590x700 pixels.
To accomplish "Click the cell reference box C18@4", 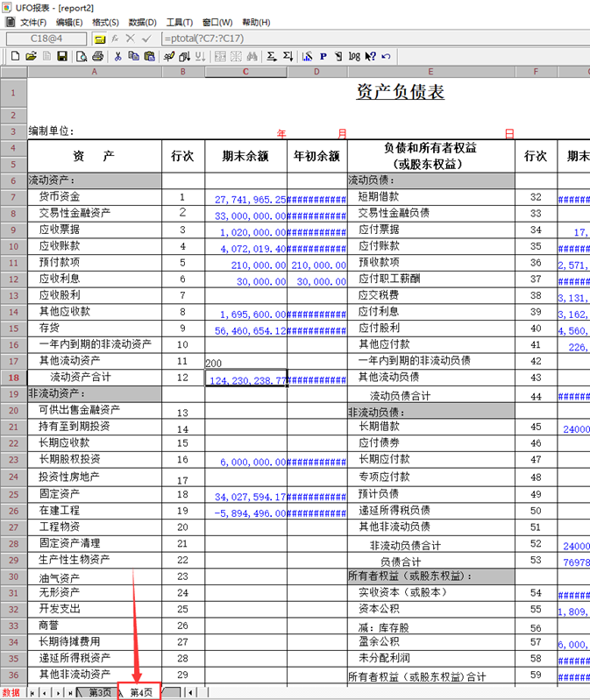I will pyautogui.click(x=46, y=39).
